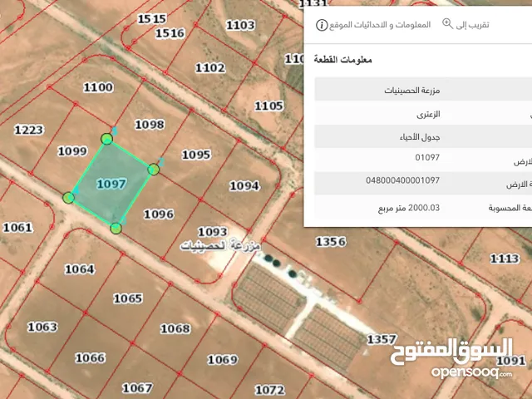The height and width of the screenshot is (399, 532).
Task: Click the معلومات القطعة panel heading
Action: click(342, 60)
